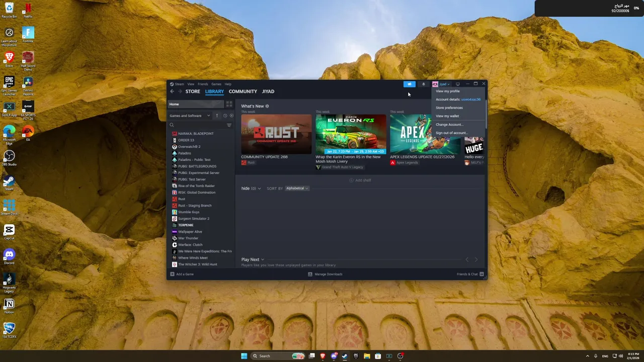The width and height of the screenshot is (644, 362).
Task: Click the Rust game tag under Community Update
Action: pyautogui.click(x=248, y=163)
